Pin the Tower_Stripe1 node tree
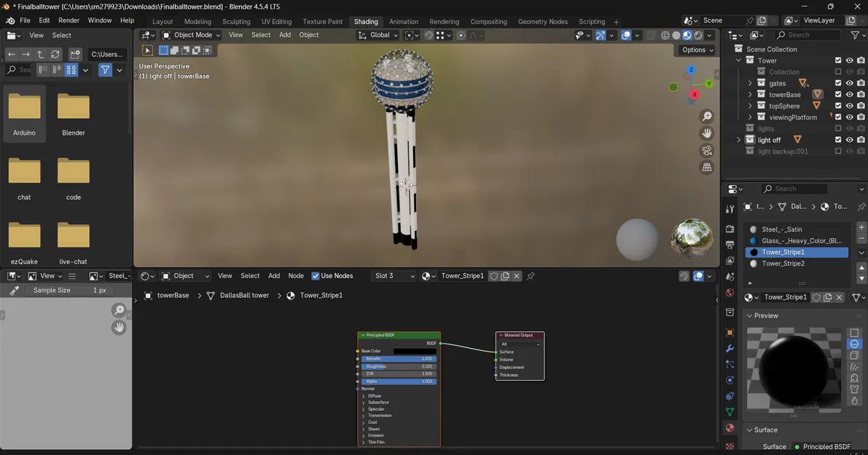 531,276
